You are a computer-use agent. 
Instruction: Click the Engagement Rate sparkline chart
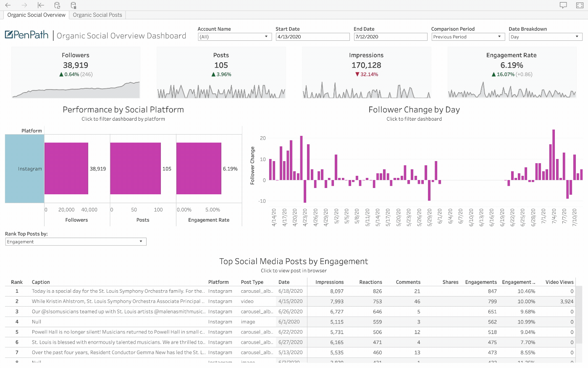pos(512,90)
